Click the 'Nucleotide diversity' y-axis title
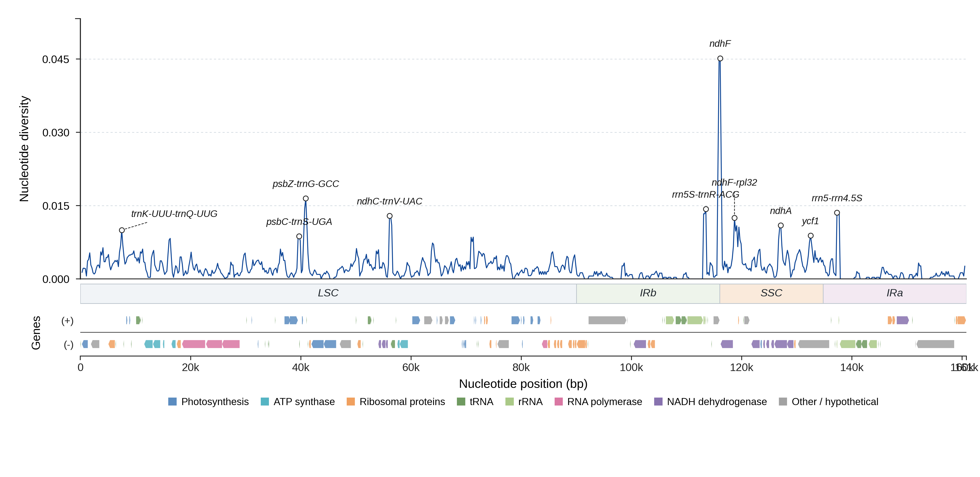 pyautogui.click(x=24, y=149)
